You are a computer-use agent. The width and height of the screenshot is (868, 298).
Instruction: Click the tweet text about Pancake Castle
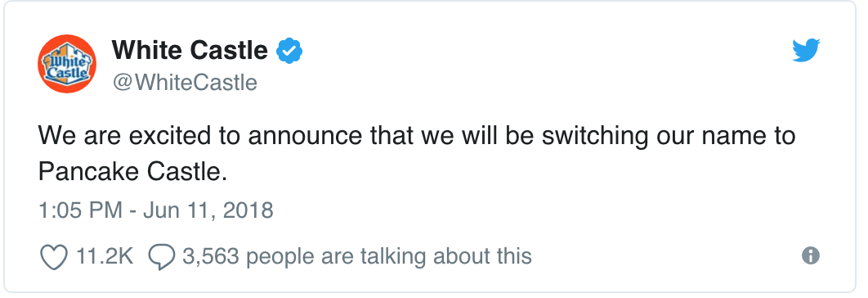[x=416, y=154]
